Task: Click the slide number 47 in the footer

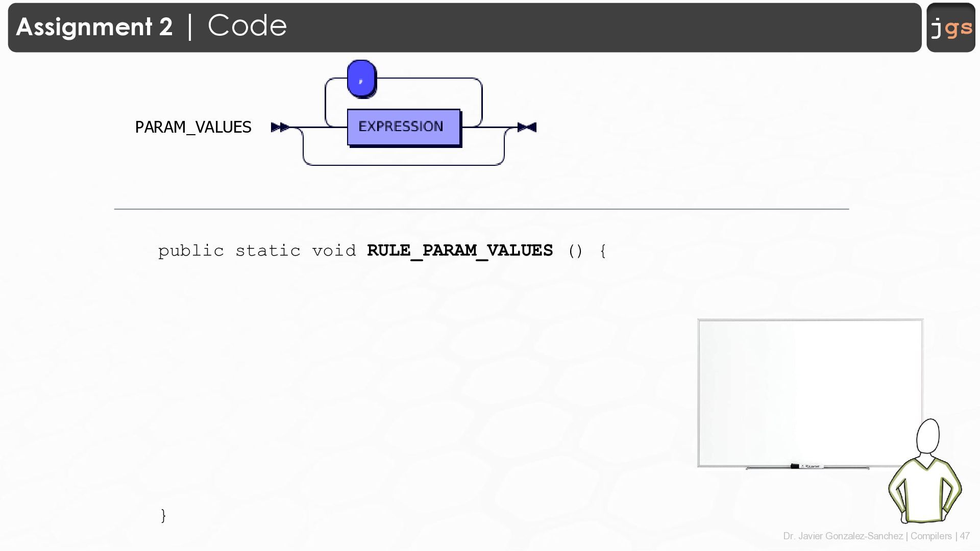Action: click(965, 536)
